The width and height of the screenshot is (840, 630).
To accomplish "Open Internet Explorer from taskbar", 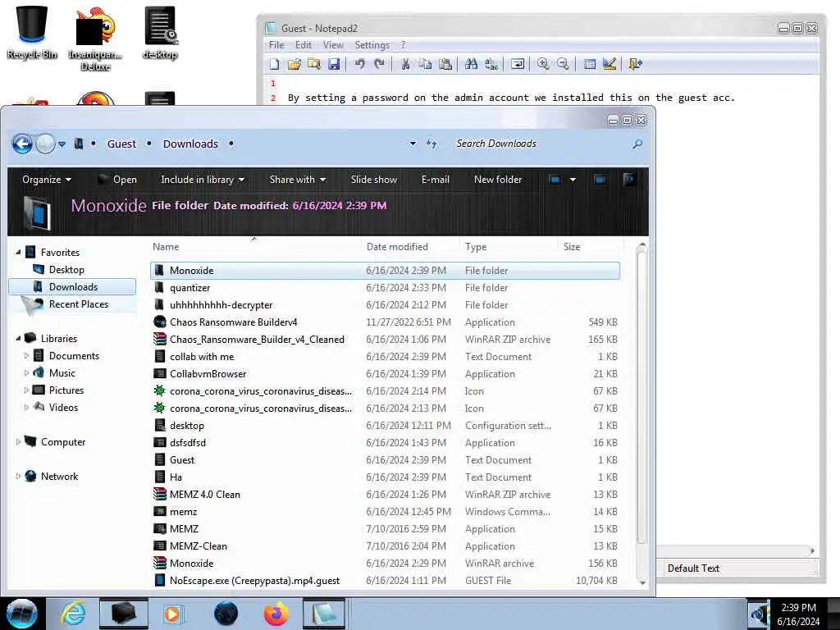I will click(x=72, y=614).
